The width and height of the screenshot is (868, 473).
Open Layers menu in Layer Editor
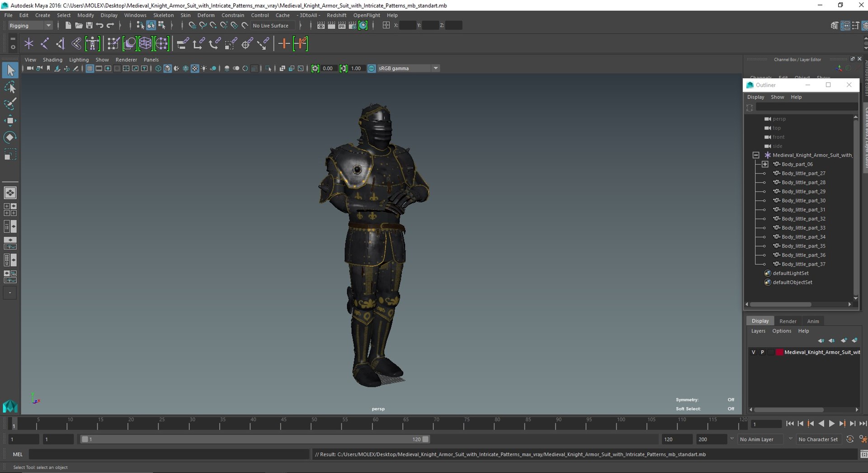(758, 331)
